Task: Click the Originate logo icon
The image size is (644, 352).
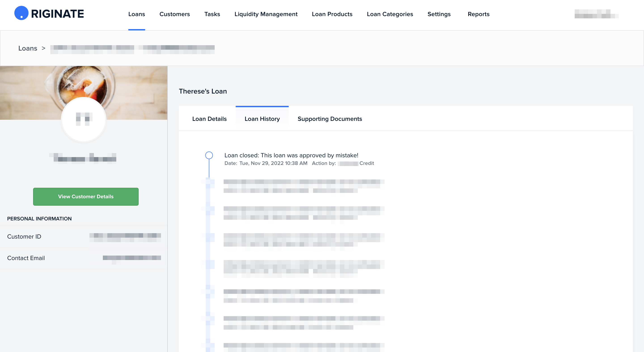Action: 21,13
